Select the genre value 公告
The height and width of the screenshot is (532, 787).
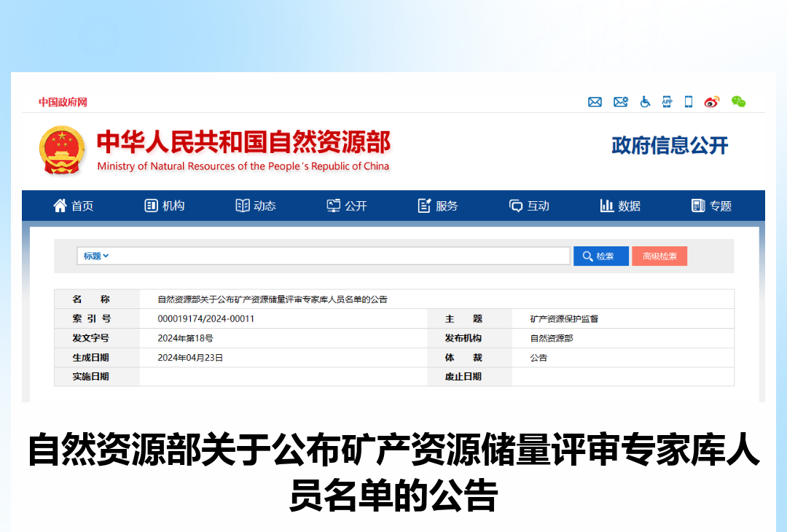539,358
